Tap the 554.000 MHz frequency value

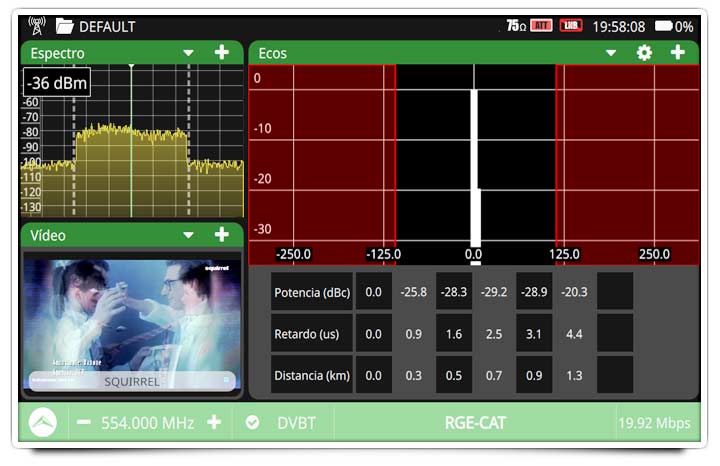(x=147, y=423)
